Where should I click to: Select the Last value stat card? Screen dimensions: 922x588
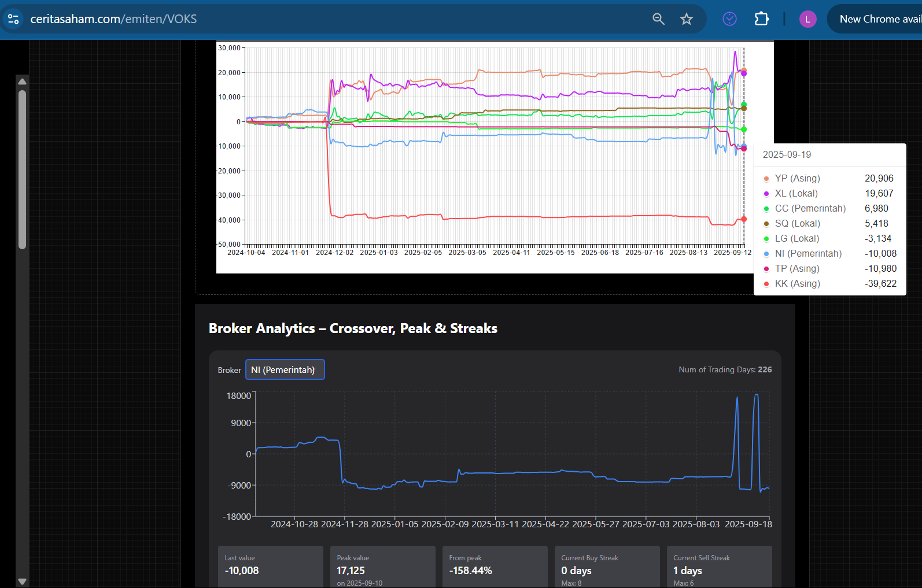pos(270,567)
